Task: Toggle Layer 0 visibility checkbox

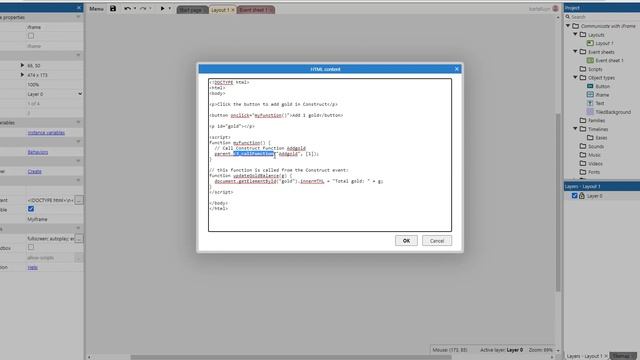Action: (575, 196)
